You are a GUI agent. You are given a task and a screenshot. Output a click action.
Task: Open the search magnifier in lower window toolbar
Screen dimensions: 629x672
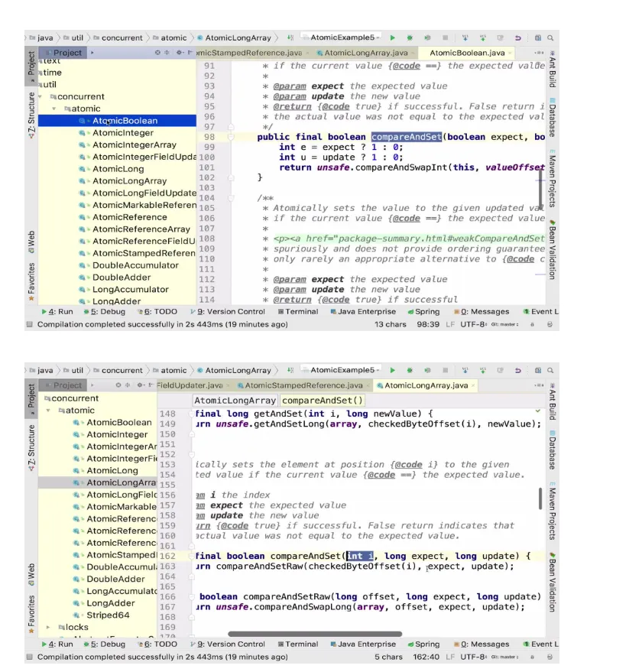pos(550,370)
